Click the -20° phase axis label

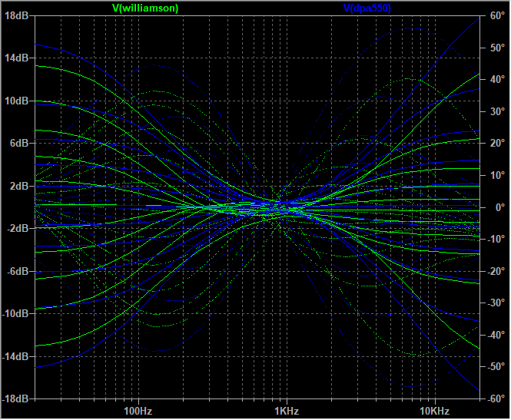point(496,271)
